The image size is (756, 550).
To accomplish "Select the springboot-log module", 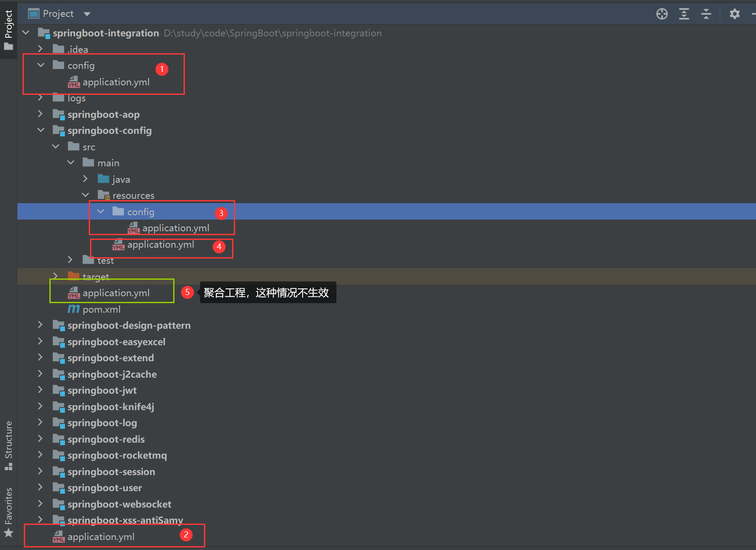I will tap(102, 423).
